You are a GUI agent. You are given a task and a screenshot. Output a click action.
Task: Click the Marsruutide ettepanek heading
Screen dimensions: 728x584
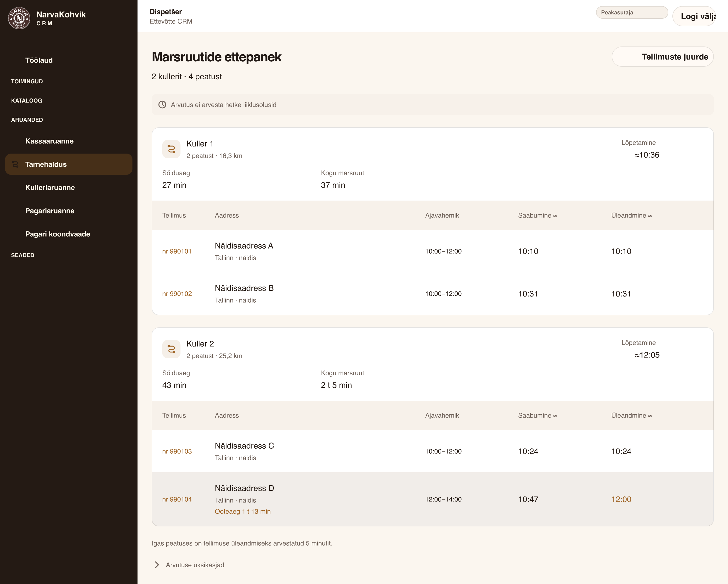(x=216, y=57)
